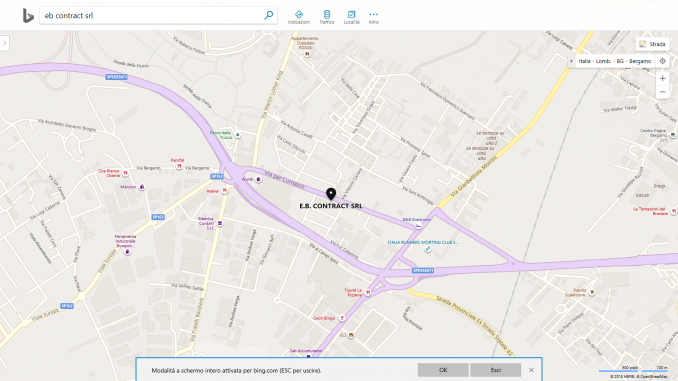The image size is (678, 381).
Task: Click the locate me target icon
Action: [x=662, y=61]
